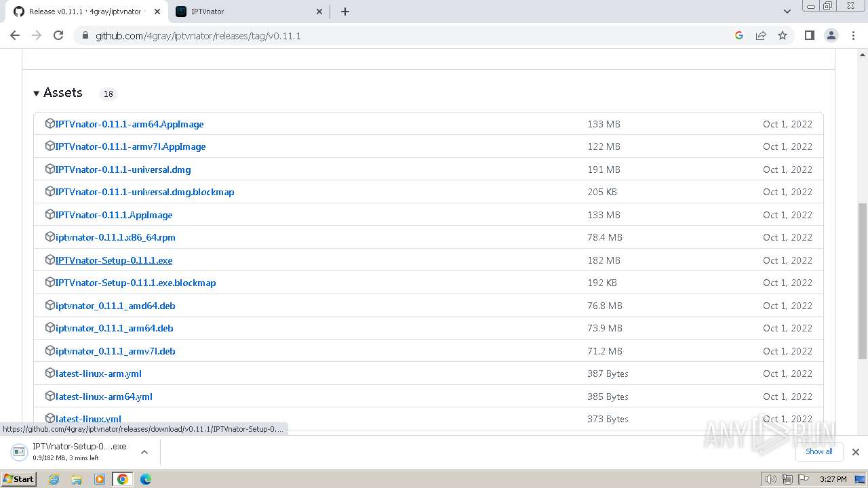Switch to the IPTVnator tab
The width and height of the screenshot is (868, 488).
point(248,12)
